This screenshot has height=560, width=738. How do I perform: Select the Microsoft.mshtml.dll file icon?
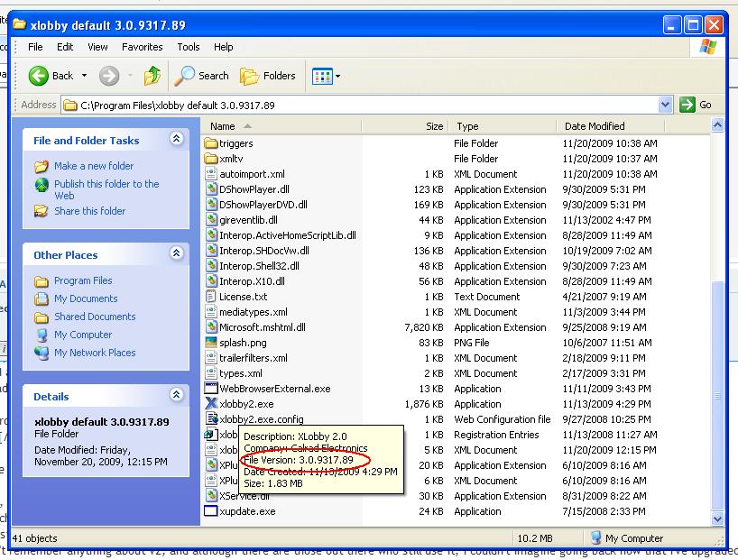(x=211, y=327)
